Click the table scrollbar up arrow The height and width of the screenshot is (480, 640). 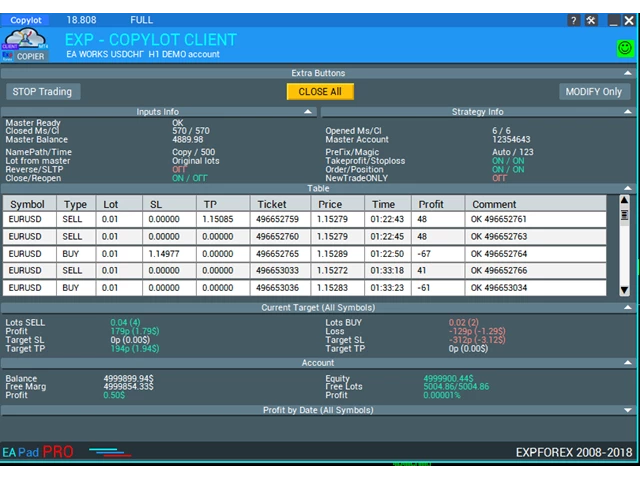pos(625,201)
